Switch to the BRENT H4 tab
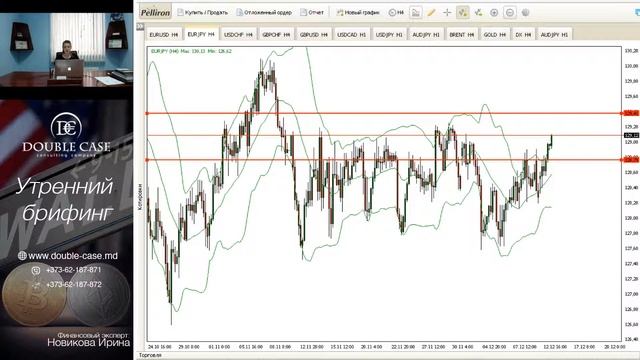 pos(462,35)
